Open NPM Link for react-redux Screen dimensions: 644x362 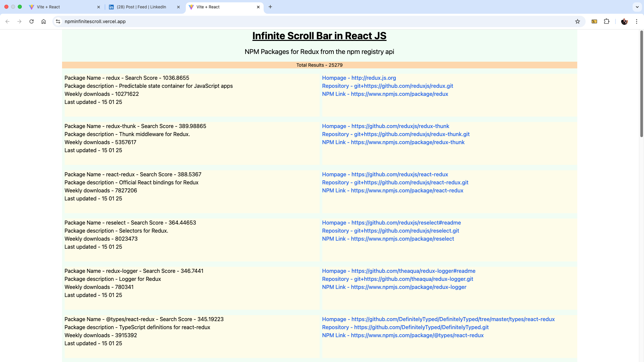[x=392, y=190]
